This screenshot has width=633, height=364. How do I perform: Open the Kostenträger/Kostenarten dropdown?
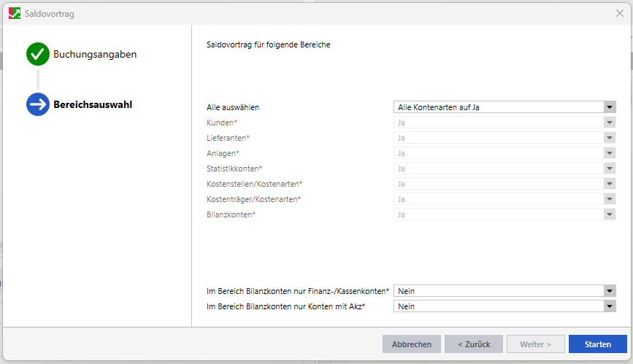pos(610,199)
